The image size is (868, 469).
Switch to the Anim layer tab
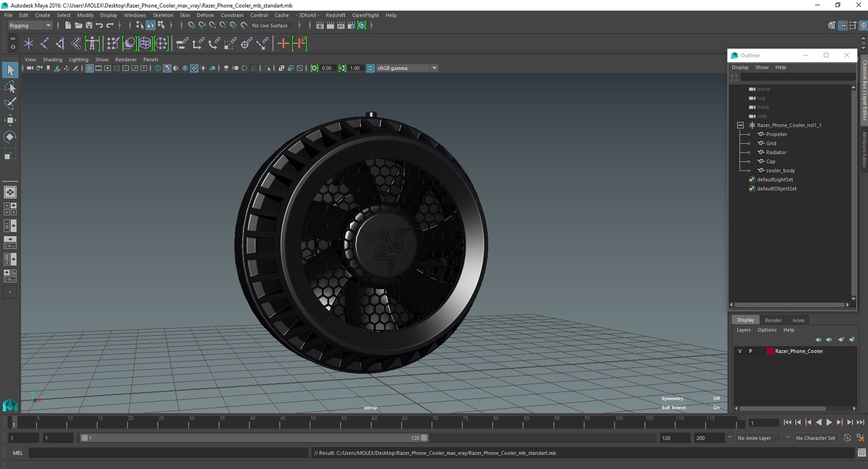798,320
